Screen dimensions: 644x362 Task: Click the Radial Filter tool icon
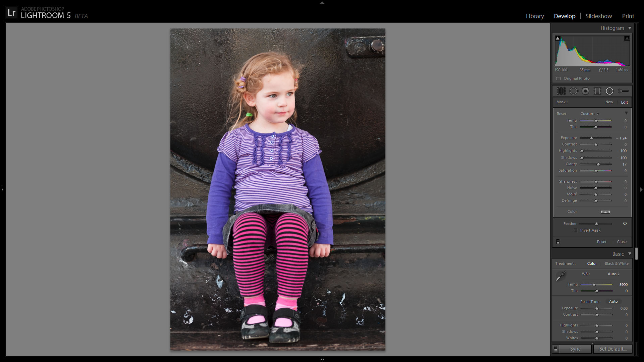tap(609, 90)
